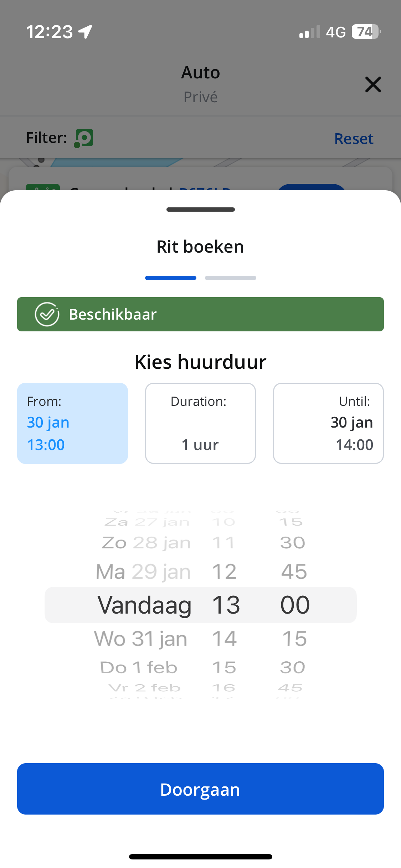Pick Ma 29 jan in date wheel
The height and width of the screenshot is (868, 401).
point(143,572)
